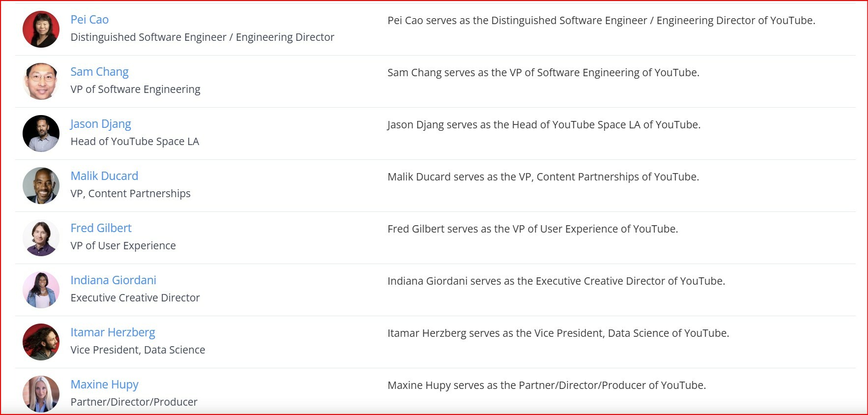Image resolution: width=868 pixels, height=415 pixels.
Task: Click the bio sentence 'Jason Djang serves as the Head…'
Action: pos(544,125)
